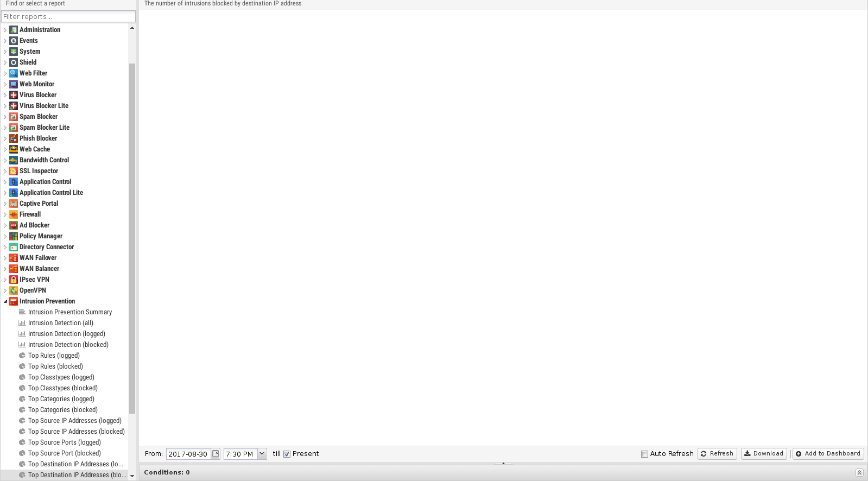Screen dimensions: 868x481
Task: Collapse the Intrusion Prevention tree node
Action: point(5,301)
